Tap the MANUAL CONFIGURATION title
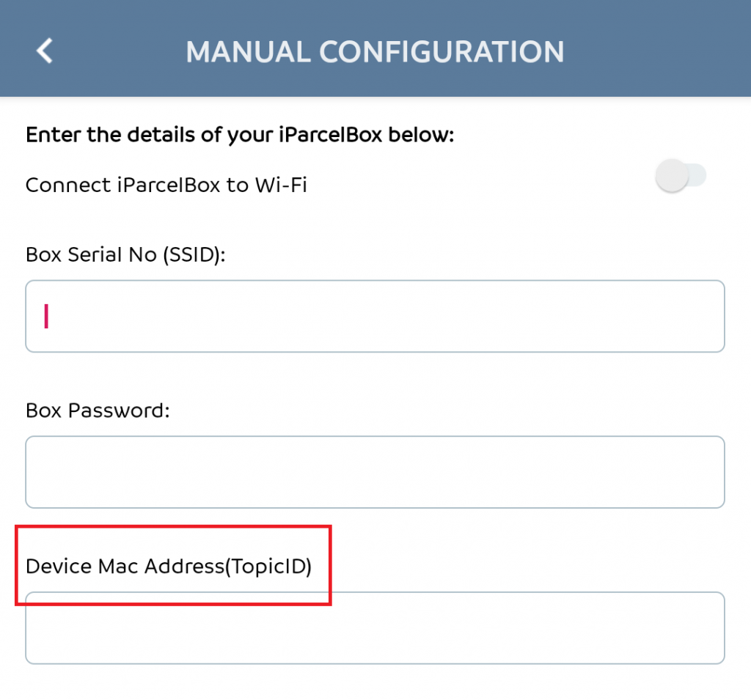This screenshot has height=700, width=751. point(375,51)
